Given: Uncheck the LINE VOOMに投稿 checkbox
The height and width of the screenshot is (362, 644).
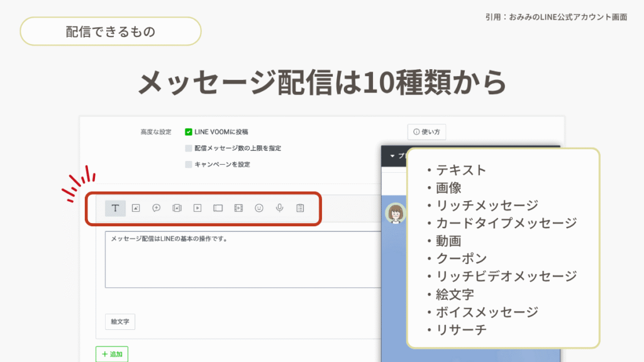Looking at the screenshot, I should tap(189, 132).
